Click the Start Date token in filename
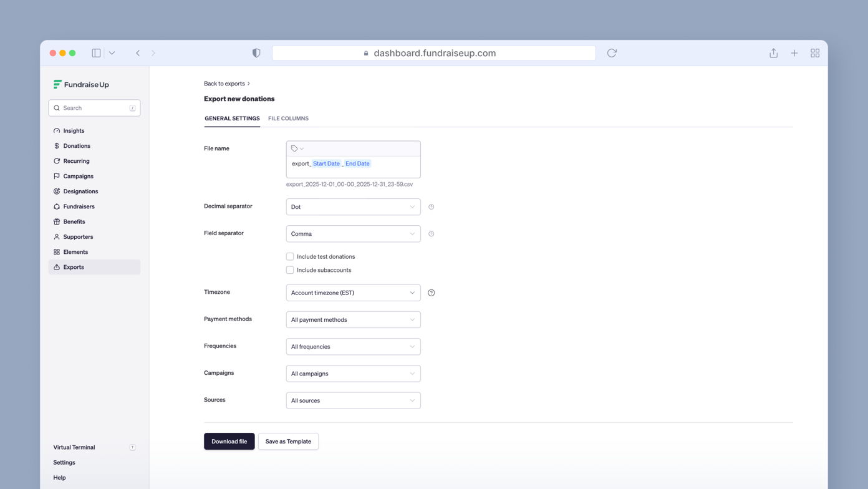Screen dimensions: 868x489 point(325,163)
